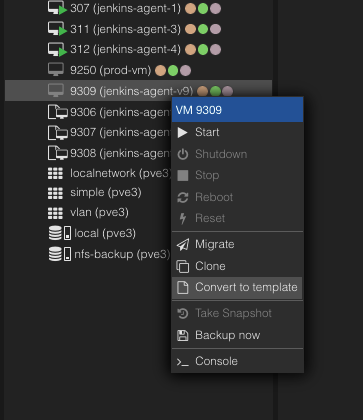
Task: Select tree row 9309 (jenkins-agent-v9)
Action: 139,91
